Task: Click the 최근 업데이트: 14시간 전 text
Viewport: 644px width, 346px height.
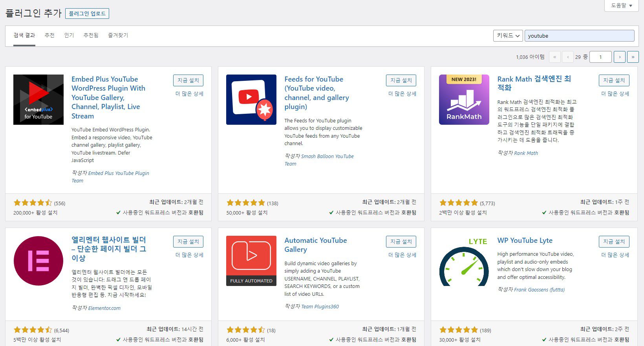Action: 175,329
